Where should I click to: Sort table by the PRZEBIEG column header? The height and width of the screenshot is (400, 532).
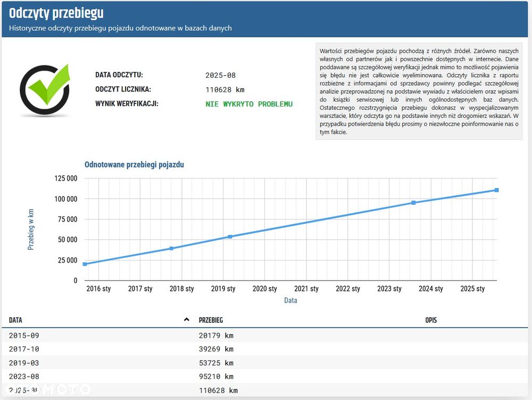coord(211,320)
